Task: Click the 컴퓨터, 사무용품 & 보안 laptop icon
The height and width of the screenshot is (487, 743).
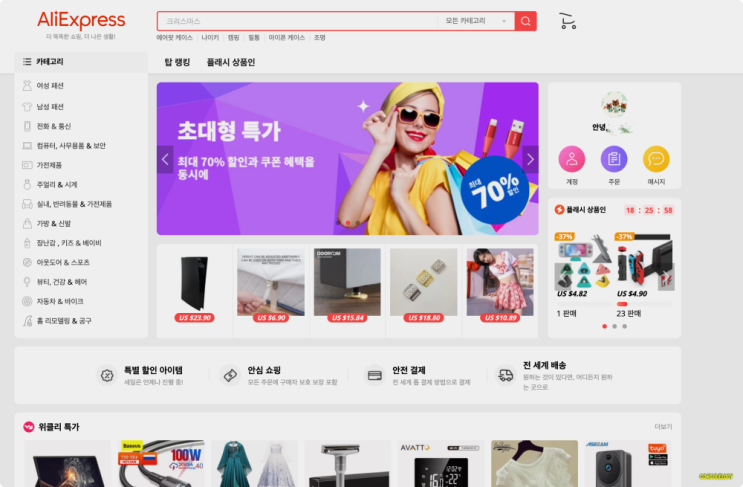Action: [x=27, y=145]
